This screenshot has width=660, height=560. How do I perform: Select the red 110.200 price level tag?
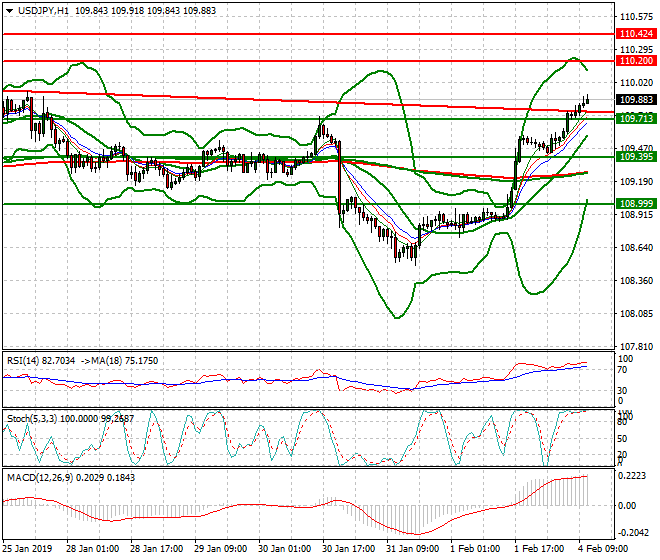[x=636, y=61]
